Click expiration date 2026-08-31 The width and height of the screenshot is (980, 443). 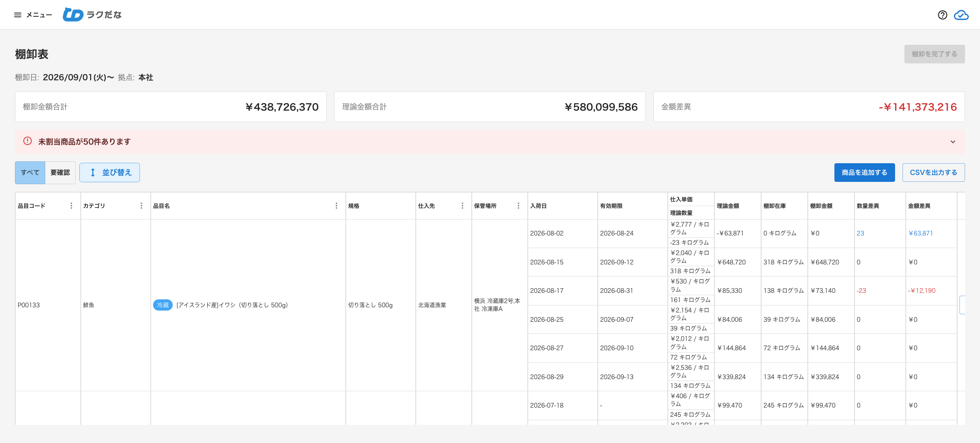click(x=617, y=291)
